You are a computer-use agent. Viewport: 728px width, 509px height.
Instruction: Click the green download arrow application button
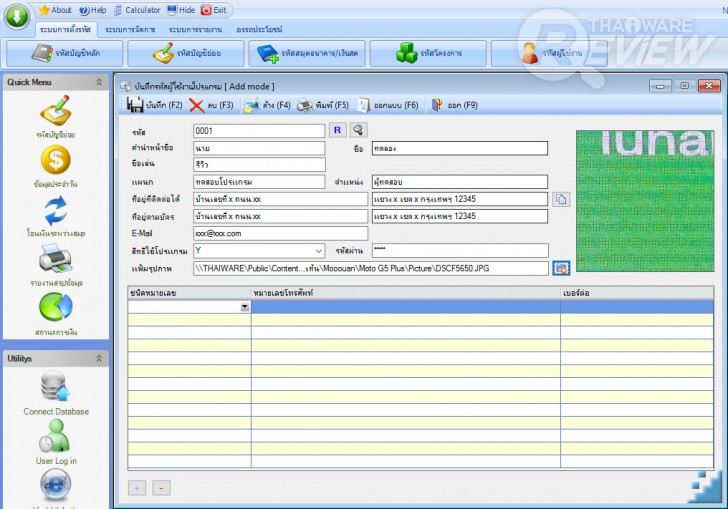coord(17,17)
